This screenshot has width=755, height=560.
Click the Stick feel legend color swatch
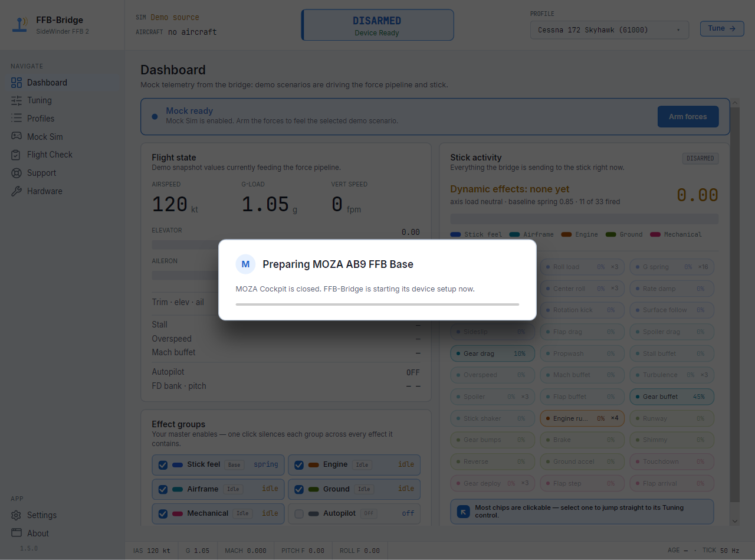(x=455, y=234)
